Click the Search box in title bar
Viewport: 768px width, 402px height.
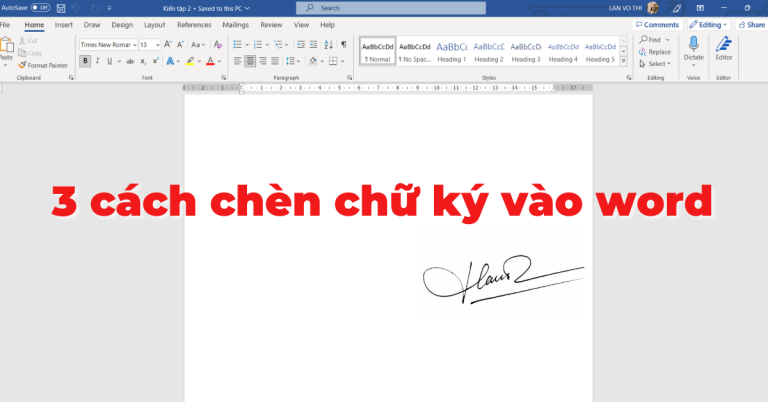click(x=391, y=8)
